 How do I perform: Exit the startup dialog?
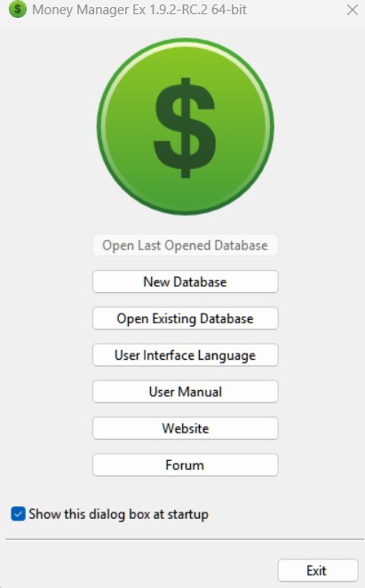click(318, 571)
